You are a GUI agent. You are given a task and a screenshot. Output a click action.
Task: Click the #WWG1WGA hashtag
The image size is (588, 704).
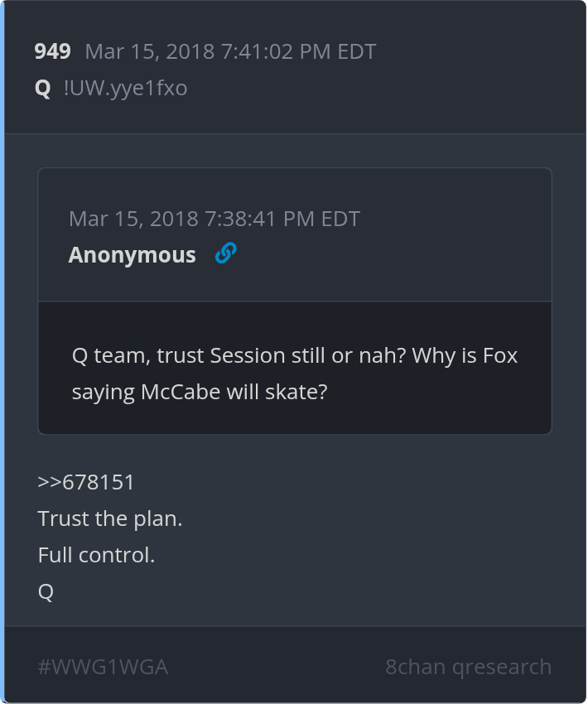point(103,667)
